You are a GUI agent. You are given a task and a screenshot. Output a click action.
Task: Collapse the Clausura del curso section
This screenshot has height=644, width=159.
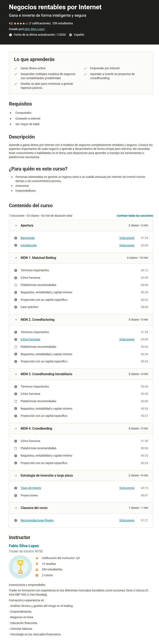point(16,508)
